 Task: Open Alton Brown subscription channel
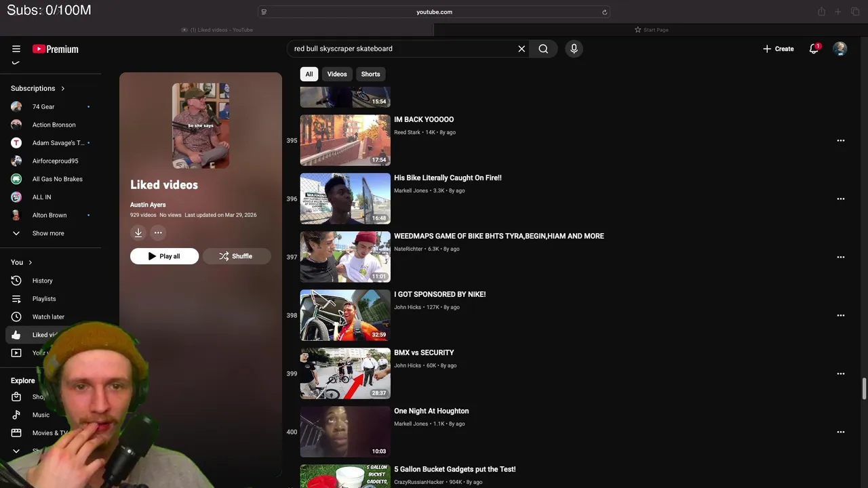click(51, 215)
